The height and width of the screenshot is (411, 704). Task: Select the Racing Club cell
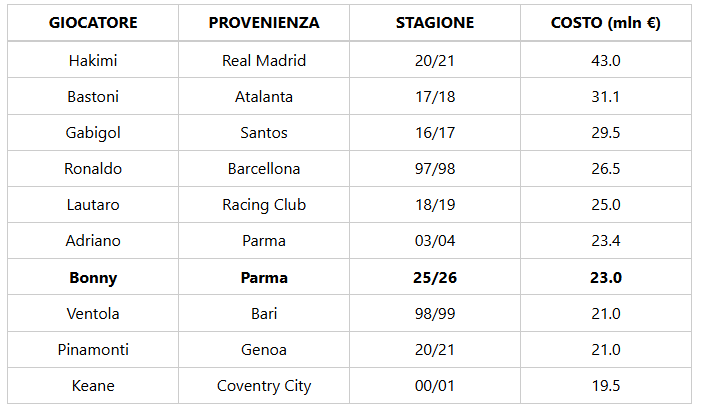(264, 204)
